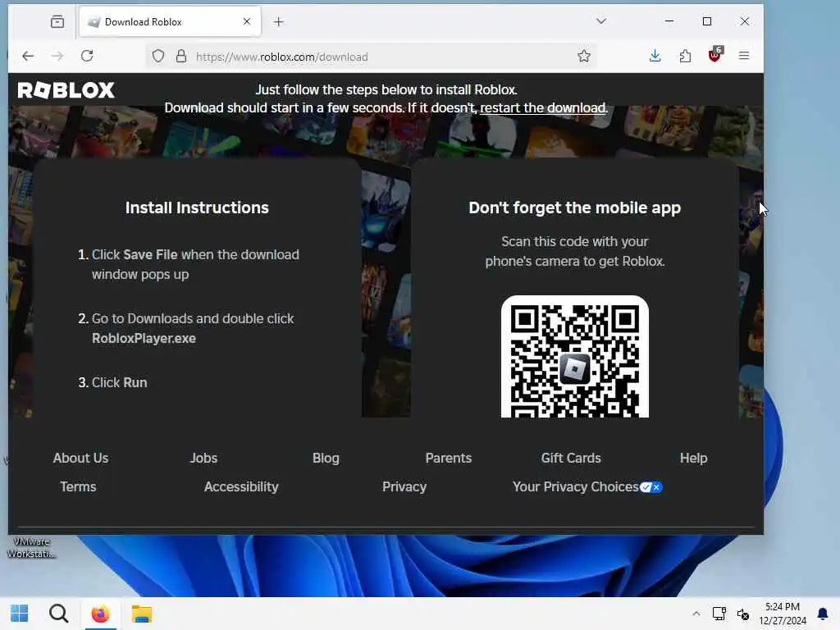Click the Roblox mobile app QR code

pos(575,357)
